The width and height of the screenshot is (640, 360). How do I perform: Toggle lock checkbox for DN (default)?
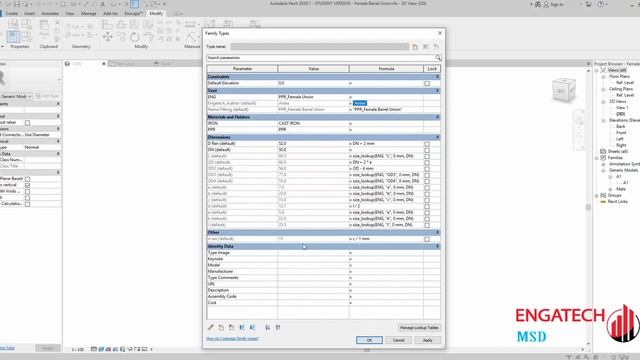427,150
